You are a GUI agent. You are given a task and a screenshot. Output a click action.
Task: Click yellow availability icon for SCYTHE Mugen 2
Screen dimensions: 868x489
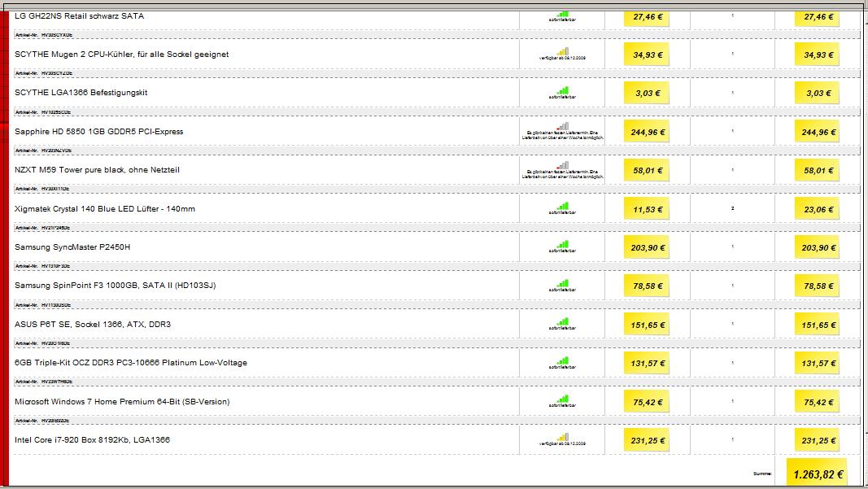pos(562,51)
